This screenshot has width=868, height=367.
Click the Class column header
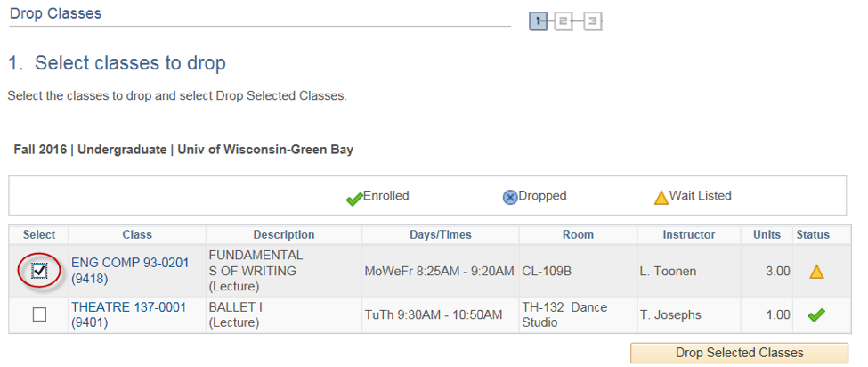tap(137, 234)
